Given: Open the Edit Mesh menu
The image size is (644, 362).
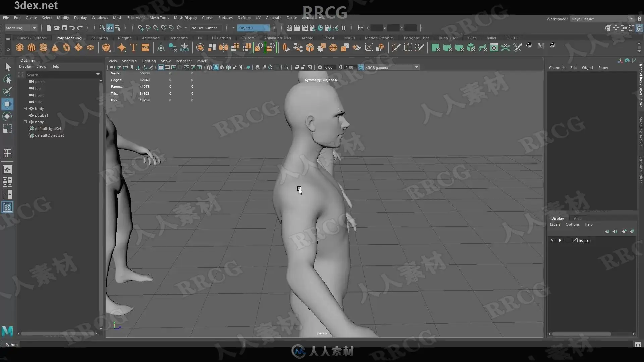Looking at the screenshot, I should (136, 18).
